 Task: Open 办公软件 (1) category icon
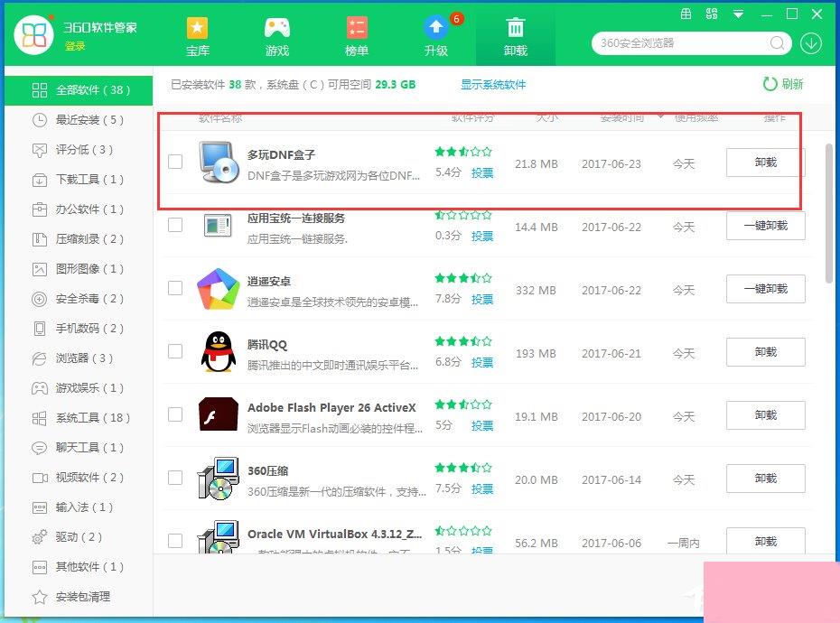(40, 209)
